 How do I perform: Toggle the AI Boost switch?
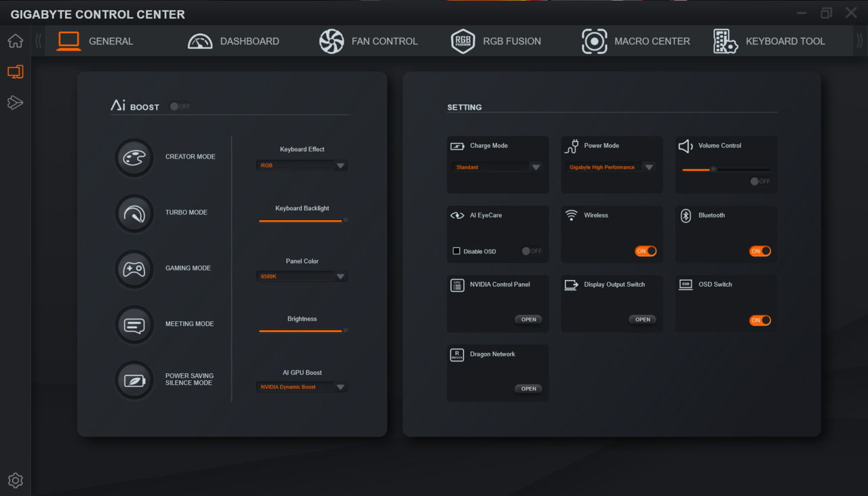(180, 106)
